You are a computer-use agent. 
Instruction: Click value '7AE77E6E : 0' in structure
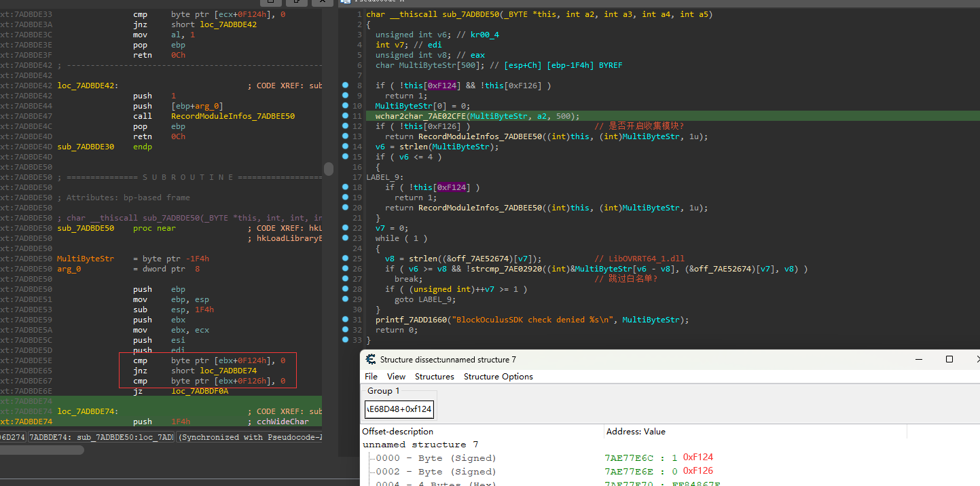click(x=640, y=472)
